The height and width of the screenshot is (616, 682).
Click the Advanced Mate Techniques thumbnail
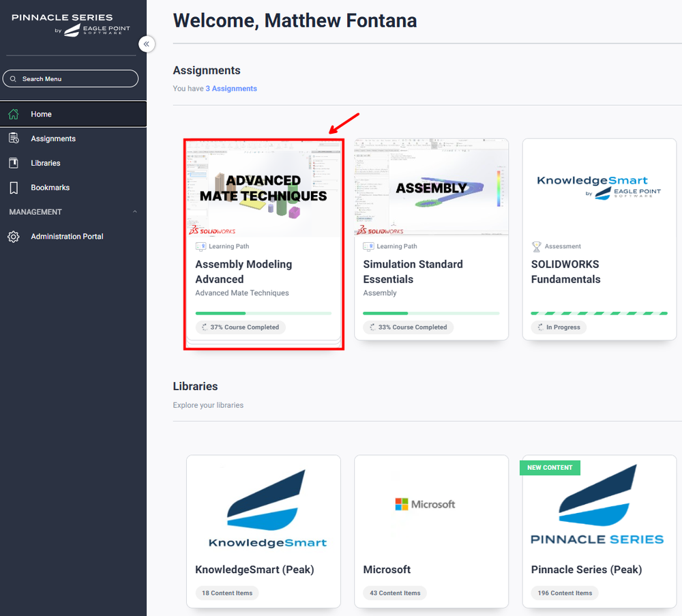pos(263,188)
